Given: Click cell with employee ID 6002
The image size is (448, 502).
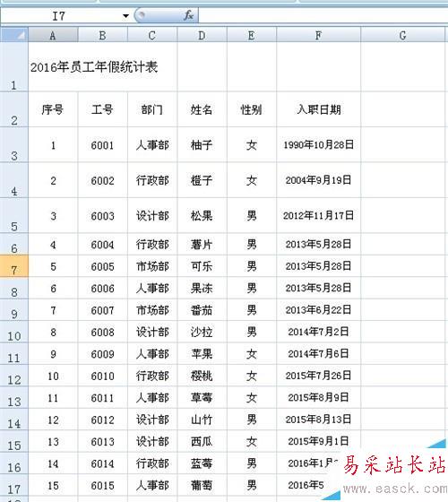Looking at the screenshot, I should pyautogui.click(x=102, y=180).
